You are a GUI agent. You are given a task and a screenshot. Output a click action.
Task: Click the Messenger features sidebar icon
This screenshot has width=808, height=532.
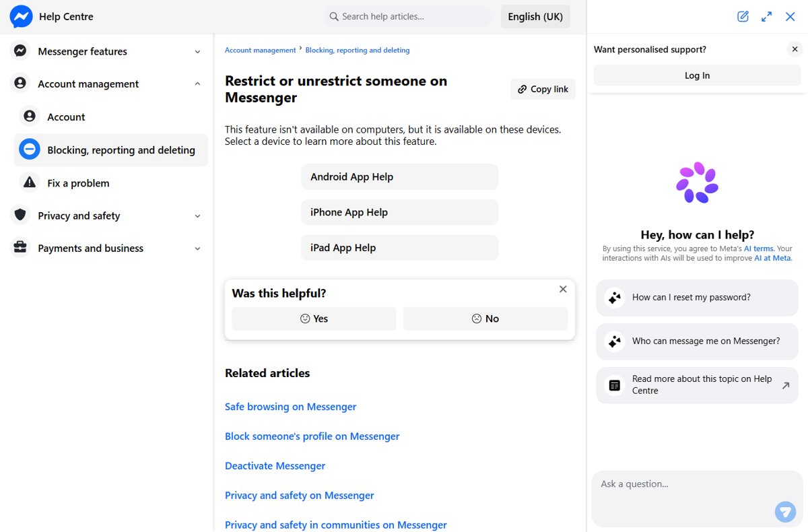20,51
